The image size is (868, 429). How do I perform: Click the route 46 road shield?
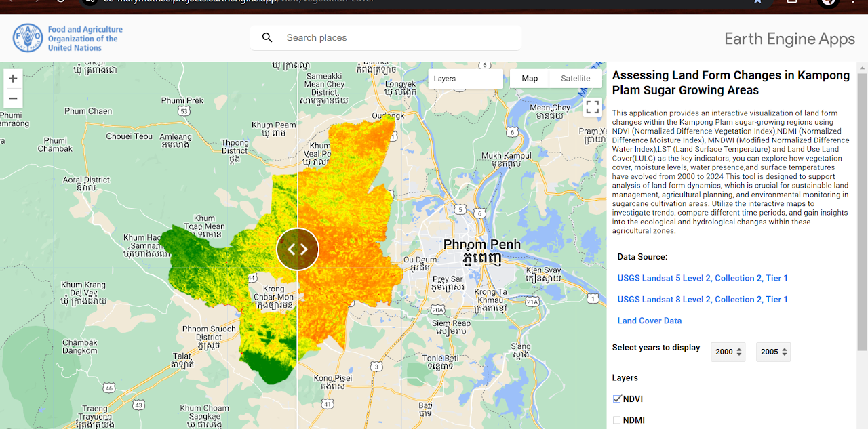tap(108, 388)
